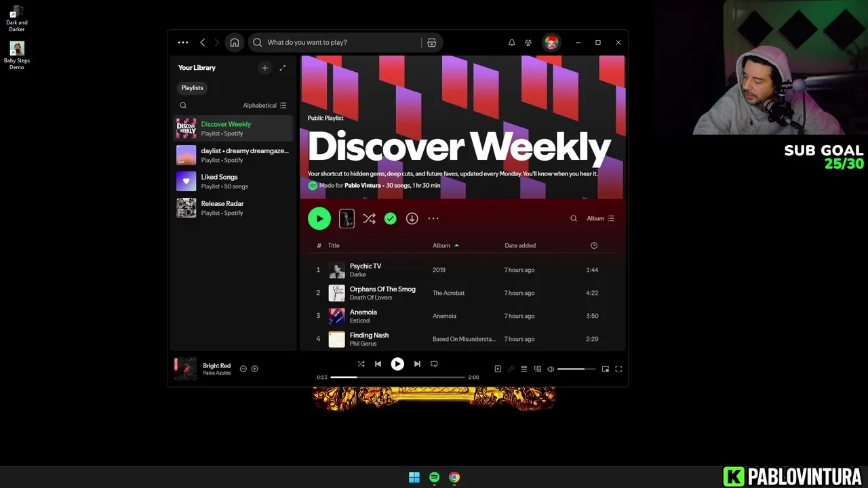Open more options for Discover Weekly
Image resolution: width=868 pixels, height=488 pixels.
pos(433,218)
